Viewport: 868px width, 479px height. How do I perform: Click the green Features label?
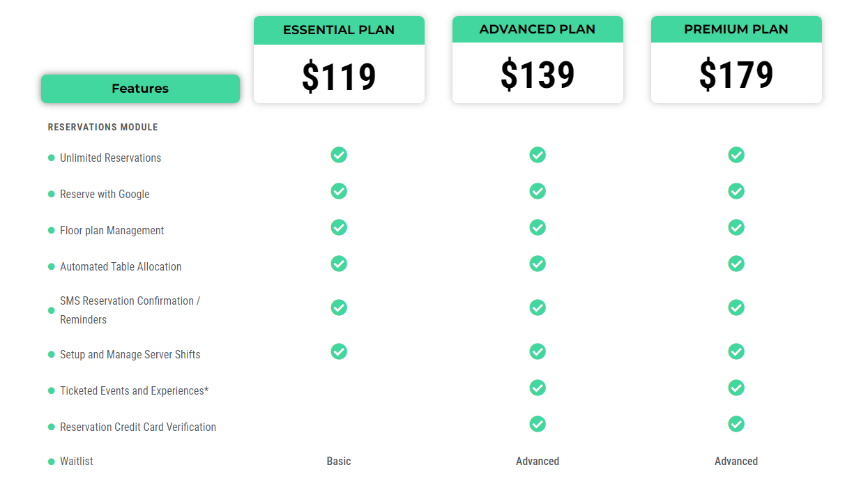point(140,89)
